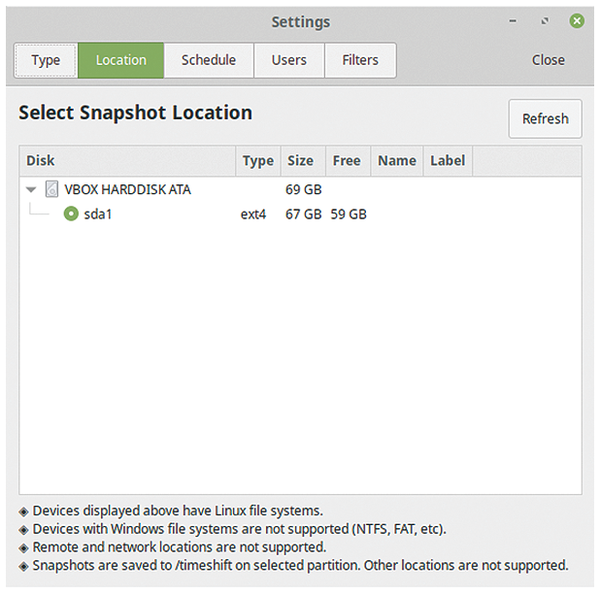Minimize the Settings window
Viewport: 600px width, 594px height.
point(513,21)
